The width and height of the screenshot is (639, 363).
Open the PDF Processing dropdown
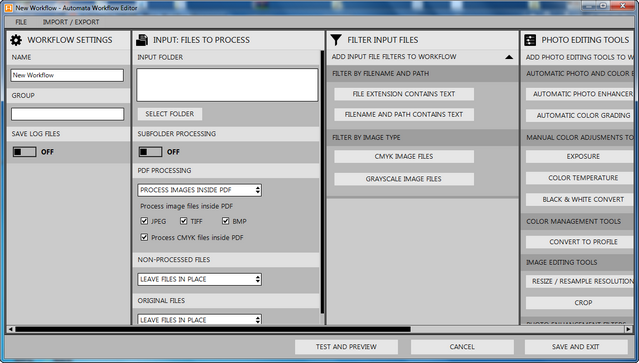[x=199, y=190]
